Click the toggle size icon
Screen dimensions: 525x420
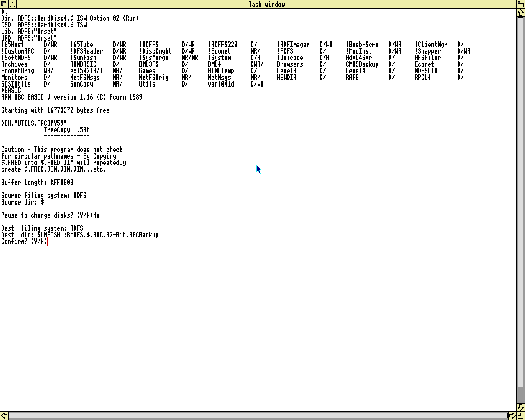(x=520, y=4)
